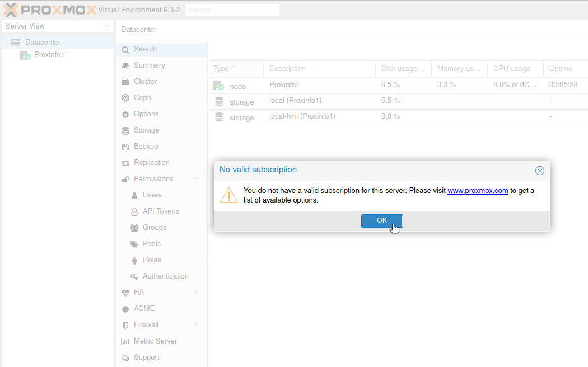Screen dimensions: 588x367
Task: Open the Authentication page
Action: [x=166, y=276]
